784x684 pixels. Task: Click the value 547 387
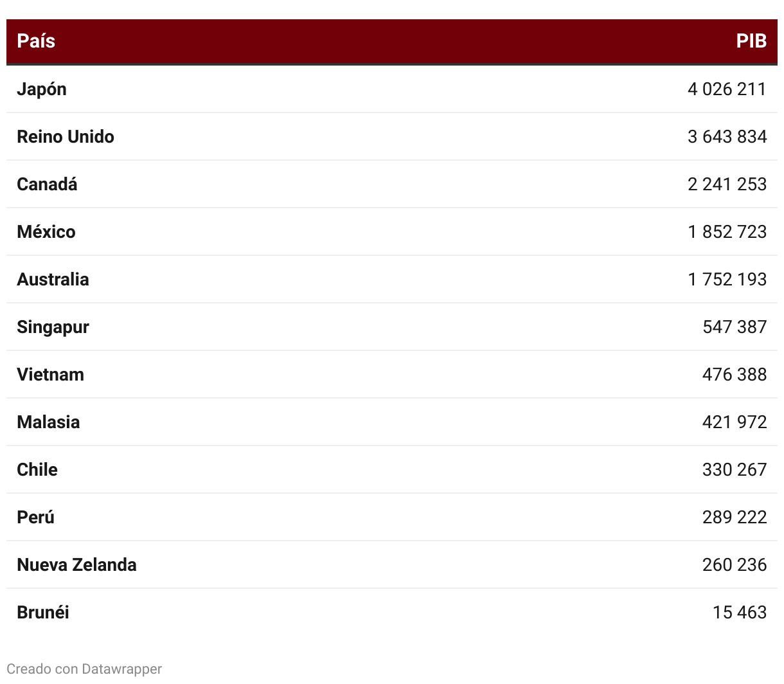[735, 327]
